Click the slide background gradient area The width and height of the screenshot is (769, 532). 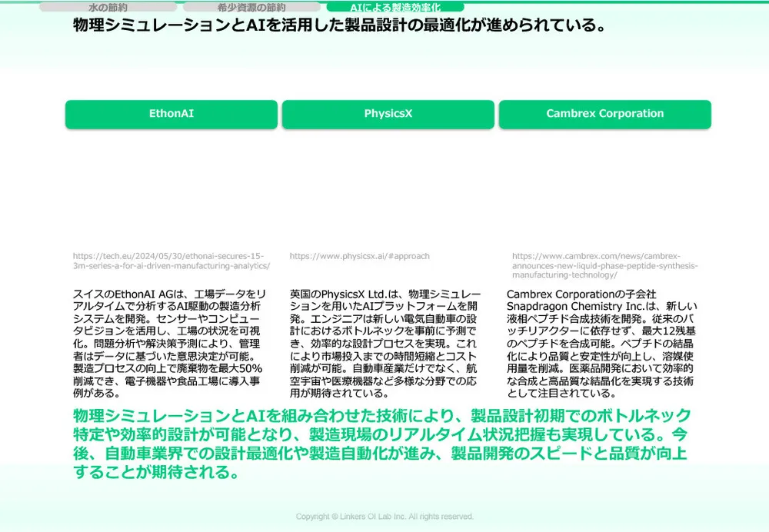click(x=384, y=192)
